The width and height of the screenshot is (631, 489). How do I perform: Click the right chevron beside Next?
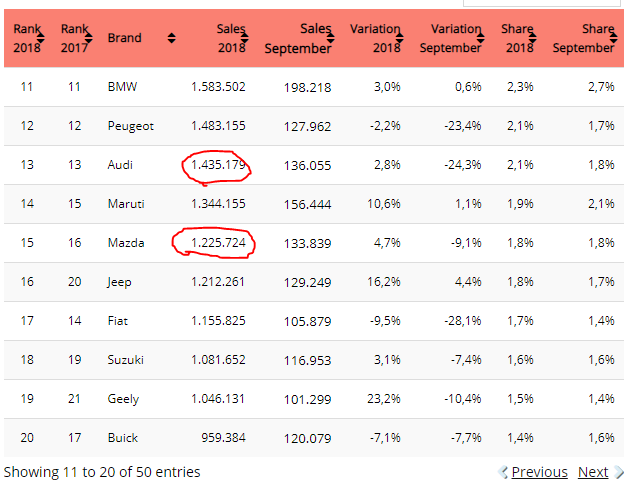(619, 472)
